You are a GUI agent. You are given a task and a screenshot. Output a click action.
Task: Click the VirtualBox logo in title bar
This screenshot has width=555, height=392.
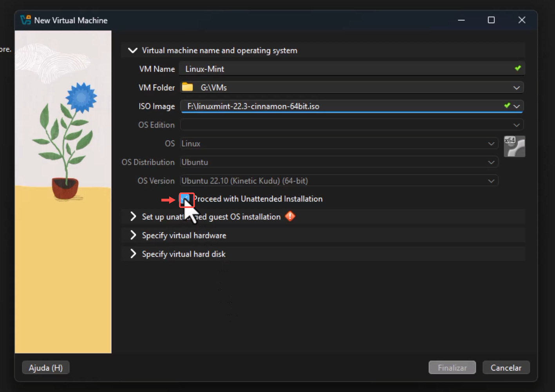point(26,20)
